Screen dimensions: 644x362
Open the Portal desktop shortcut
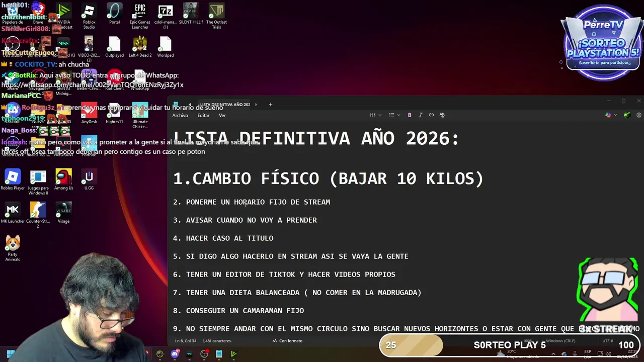pos(115,14)
